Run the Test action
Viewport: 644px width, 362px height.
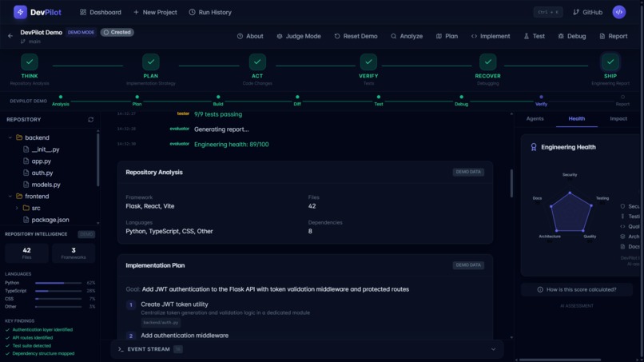point(535,36)
